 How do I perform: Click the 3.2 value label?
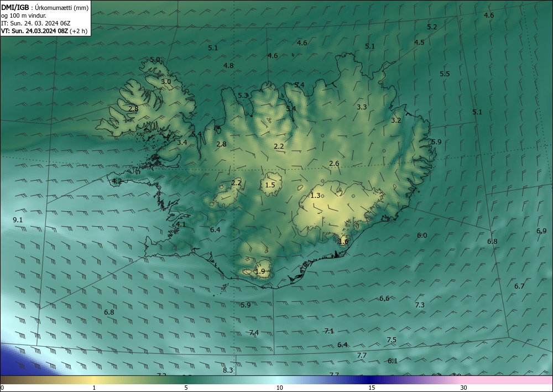click(x=396, y=120)
